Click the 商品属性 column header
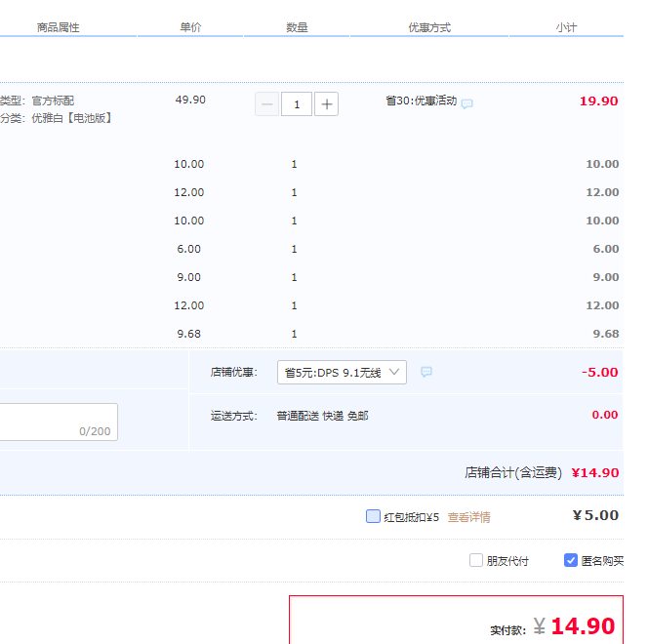 pyautogui.click(x=58, y=27)
